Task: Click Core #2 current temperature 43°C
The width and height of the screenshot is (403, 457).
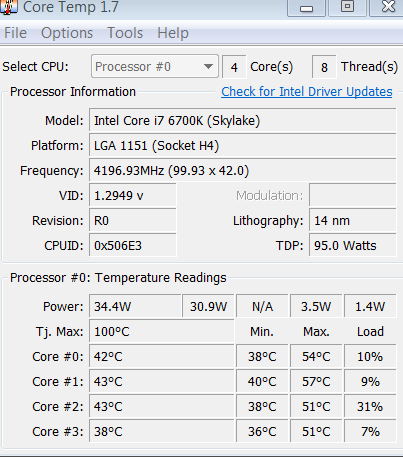Action: (162, 406)
